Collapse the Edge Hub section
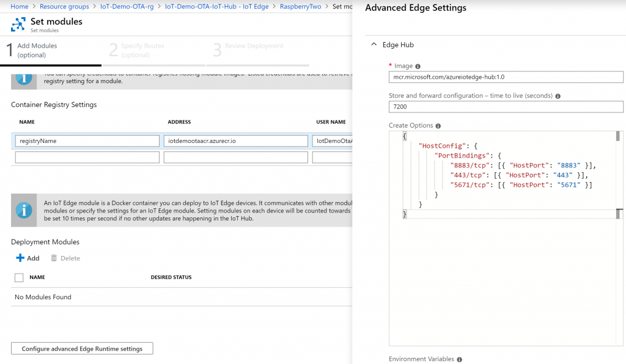Image resolution: width=626 pixels, height=364 pixels. [374, 45]
